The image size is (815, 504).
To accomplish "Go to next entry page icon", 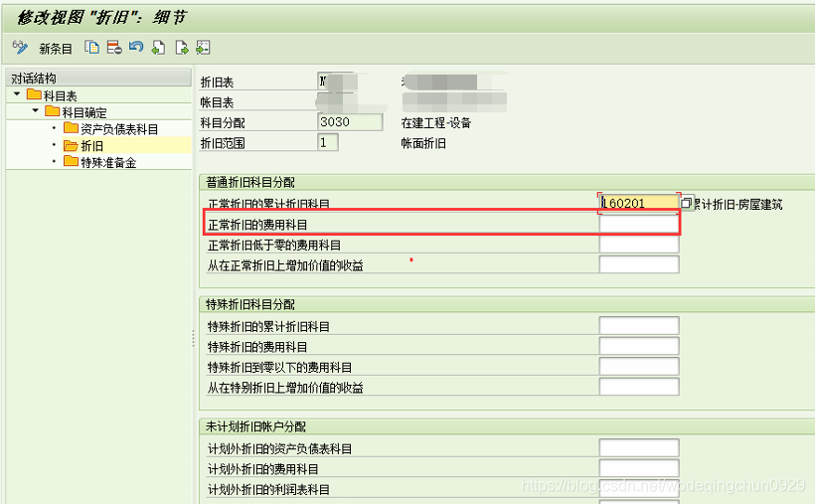I will pos(182,48).
